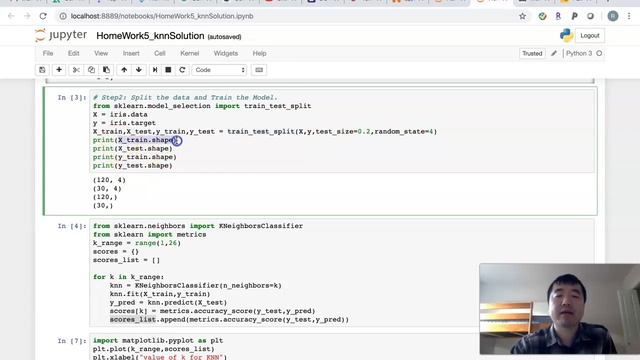Click the train_test_split import line
The image size is (640, 360).
(x=202, y=106)
